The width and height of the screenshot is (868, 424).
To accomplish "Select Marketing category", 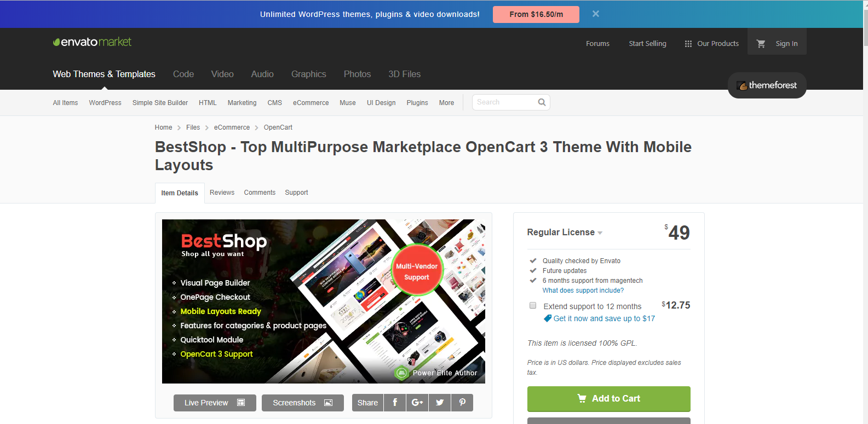I will tap(242, 103).
